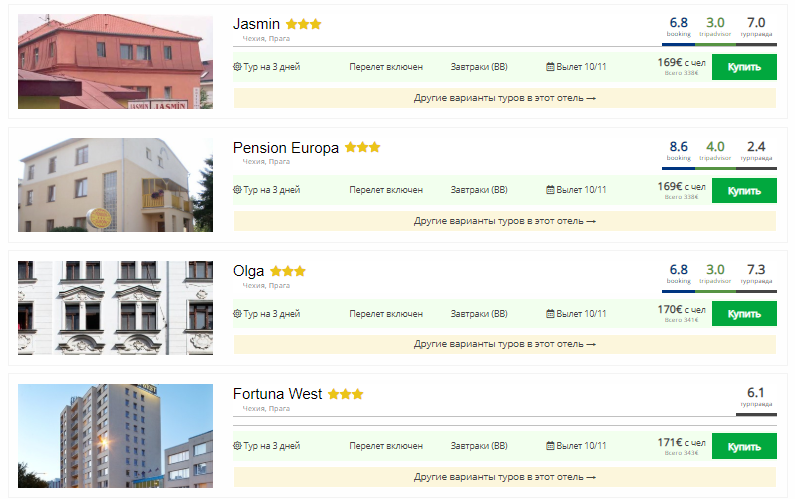Screen dimensions: 795x499
Task: Buy the Fortuna West tour for 171€
Action: [x=744, y=446]
